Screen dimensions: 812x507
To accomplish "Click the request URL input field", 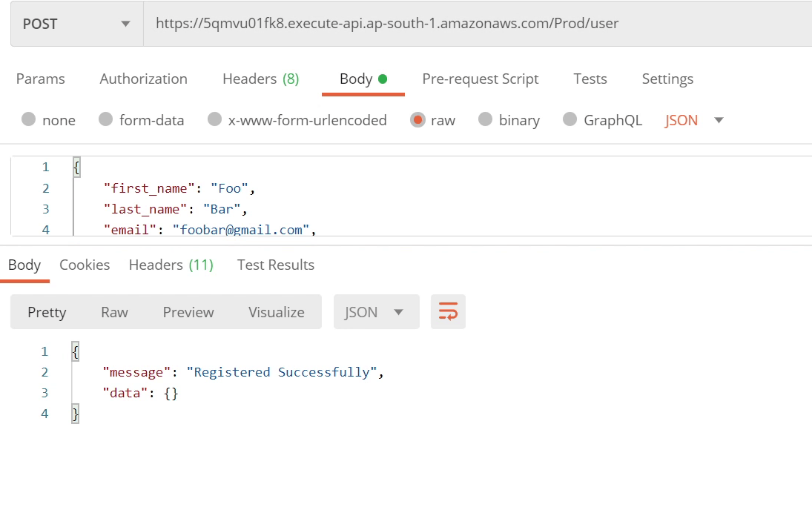I will [x=475, y=24].
